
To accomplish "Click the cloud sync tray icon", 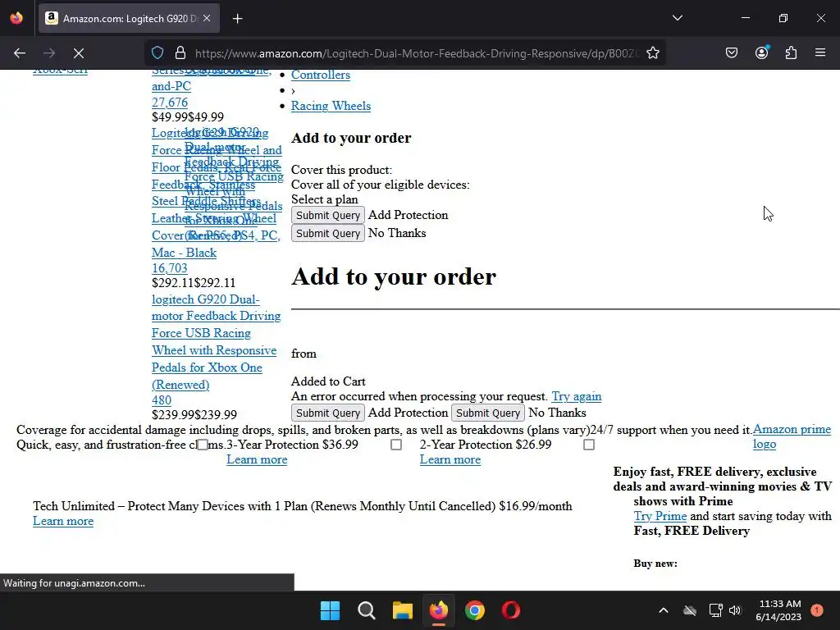I will coord(690,610).
